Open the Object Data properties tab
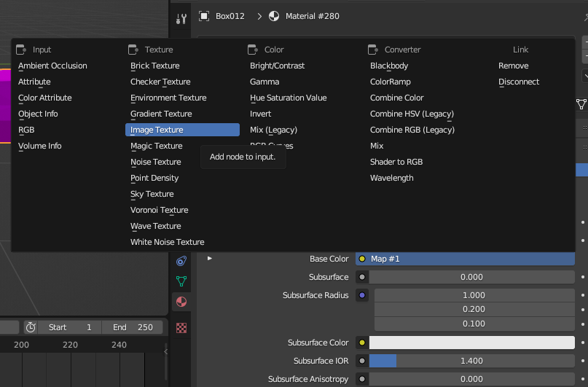The height and width of the screenshot is (387, 588). pyautogui.click(x=181, y=281)
